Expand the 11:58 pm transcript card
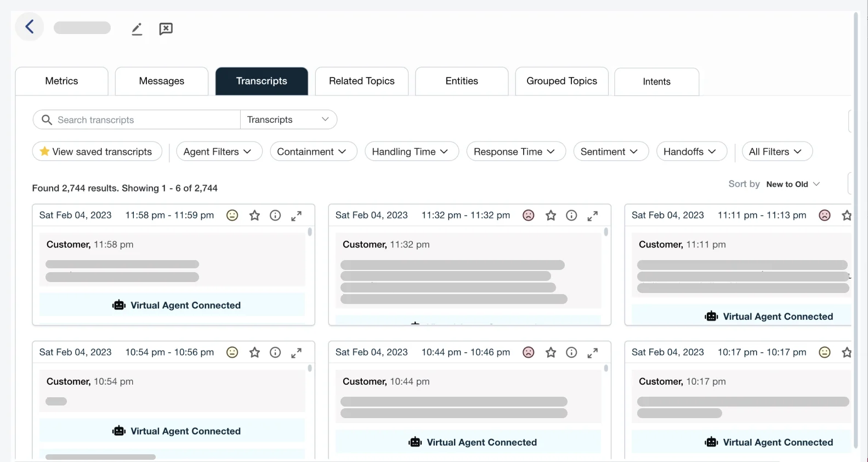Screen dimensions: 868x462 point(296,216)
